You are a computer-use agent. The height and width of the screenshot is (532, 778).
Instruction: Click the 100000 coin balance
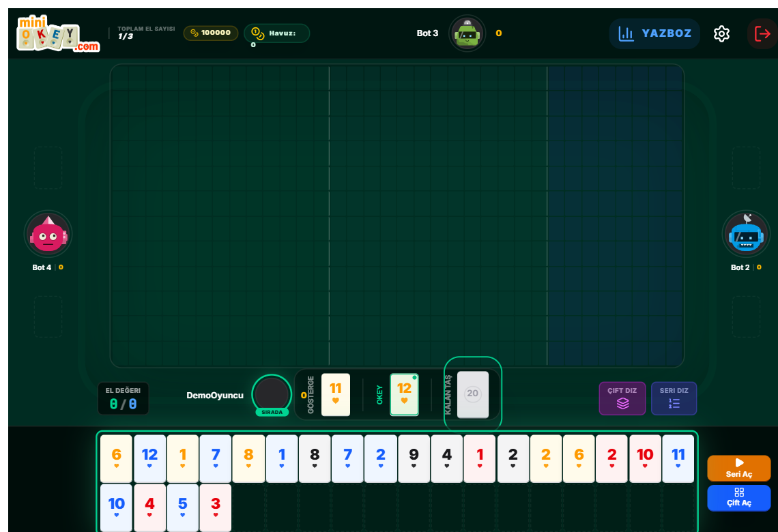point(211,33)
